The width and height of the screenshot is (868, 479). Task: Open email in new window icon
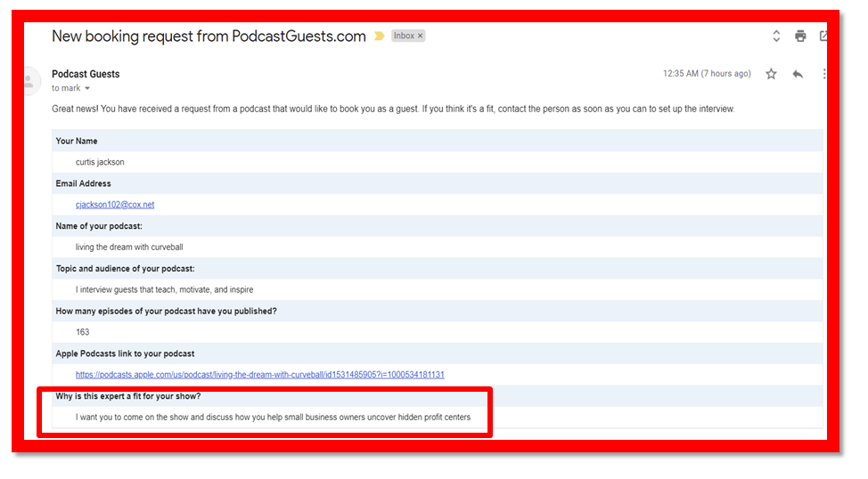click(823, 37)
